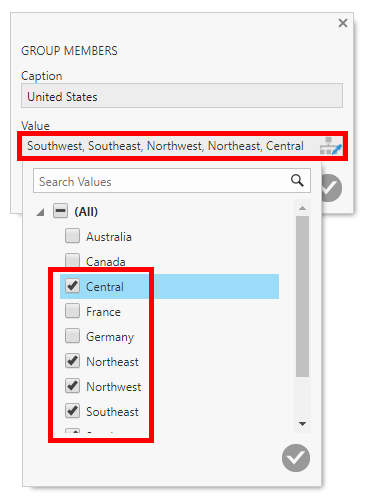This screenshot has height=496, width=369.
Task: Click the (All) label
Action: pos(86,212)
